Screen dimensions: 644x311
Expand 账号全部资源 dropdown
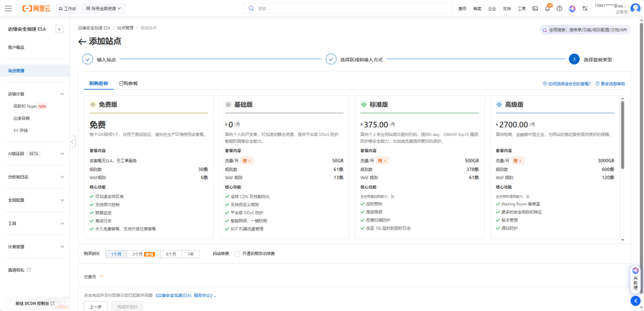tap(103, 9)
